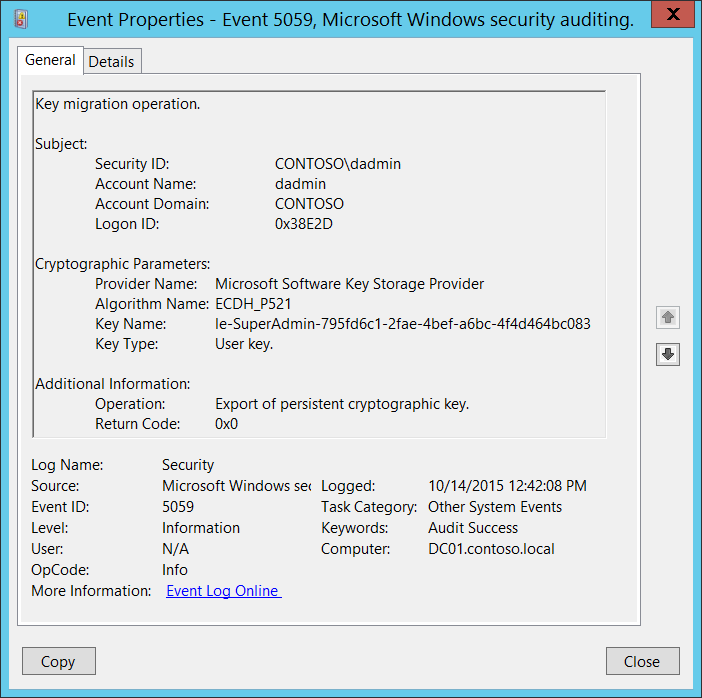Image resolution: width=702 pixels, height=698 pixels.
Task: Click the le-SuperAdmin key name value
Action: tap(402, 324)
